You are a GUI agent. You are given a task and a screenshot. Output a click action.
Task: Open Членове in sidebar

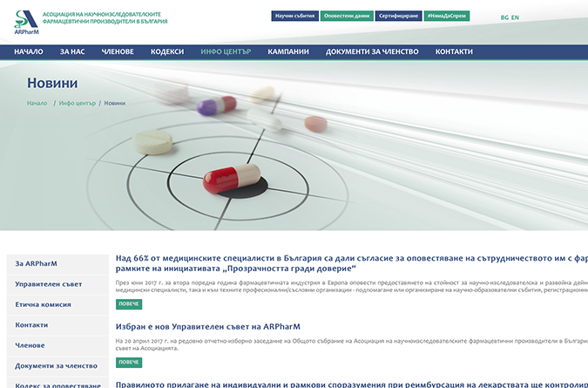pos(57,345)
